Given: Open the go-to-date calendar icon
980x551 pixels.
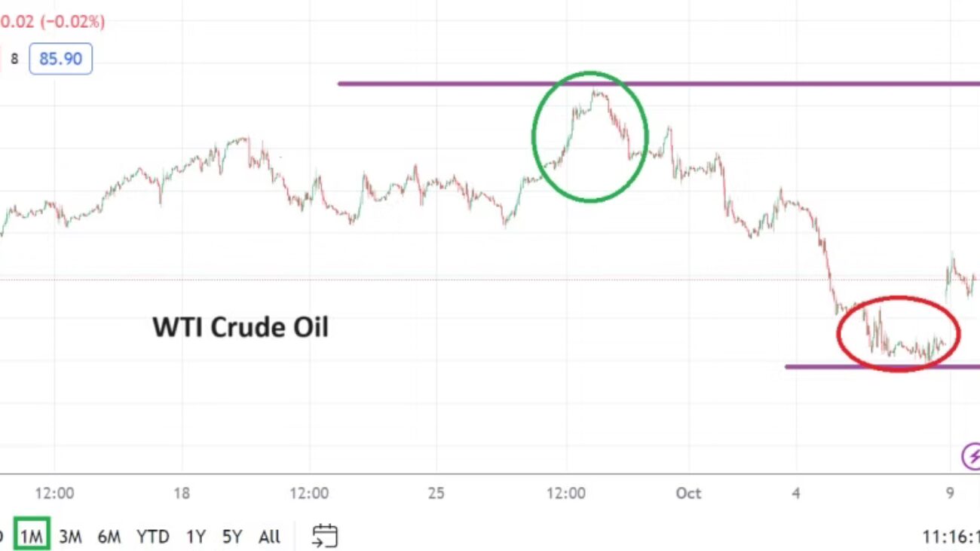Looking at the screenshot, I should [325, 536].
